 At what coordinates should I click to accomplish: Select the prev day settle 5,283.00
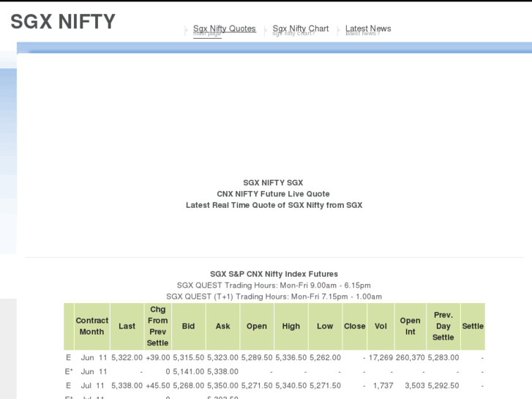click(443, 357)
